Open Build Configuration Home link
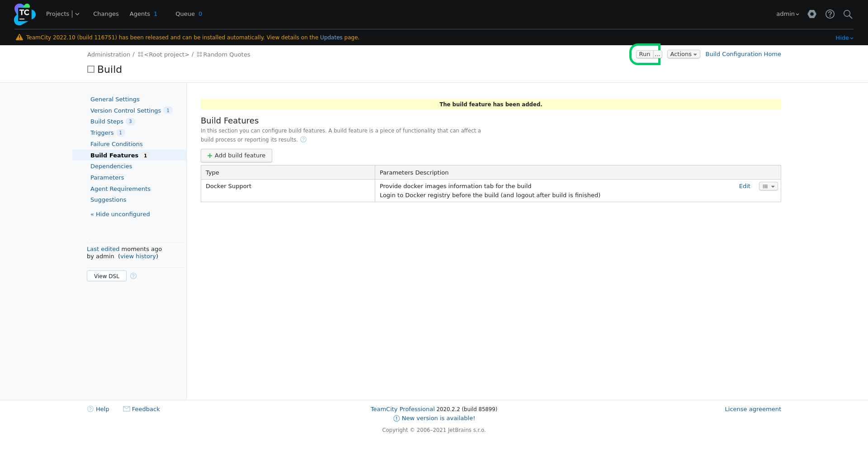Image resolution: width=868 pixels, height=450 pixels. pos(743,54)
